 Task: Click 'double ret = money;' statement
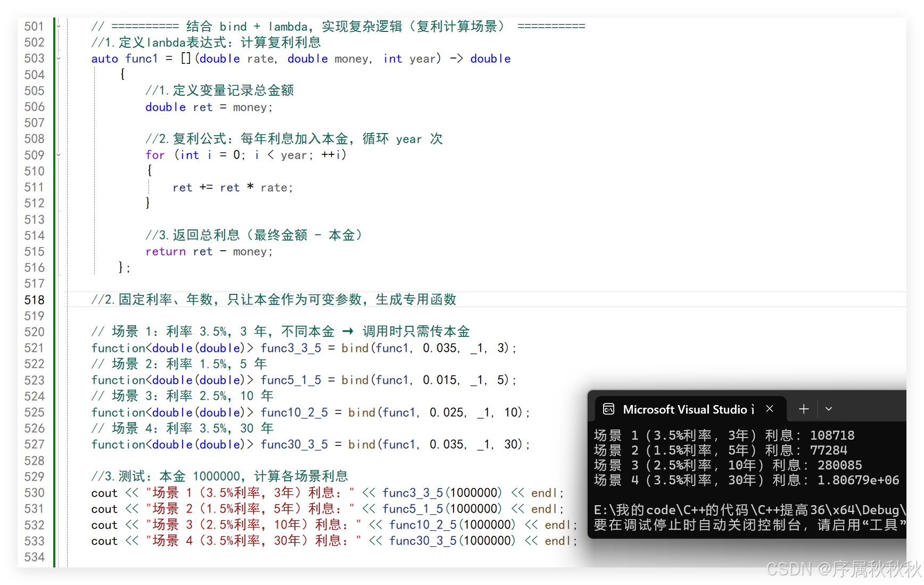[x=209, y=107]
